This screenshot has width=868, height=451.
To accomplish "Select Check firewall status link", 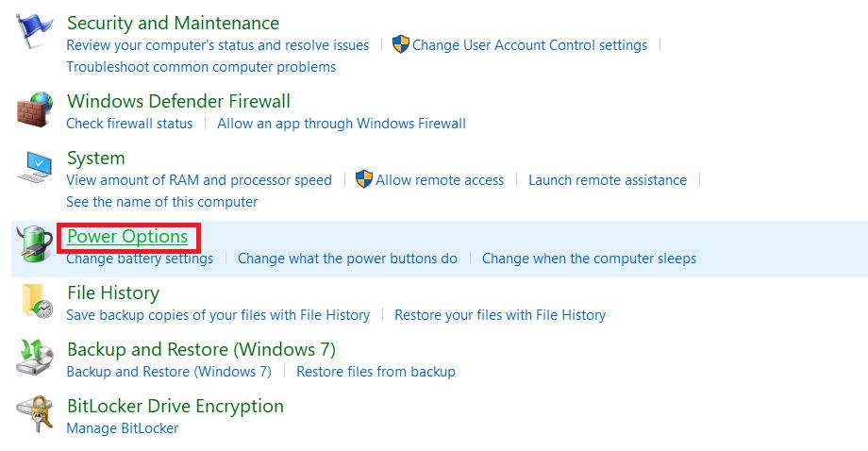I will tap(129, 124).
